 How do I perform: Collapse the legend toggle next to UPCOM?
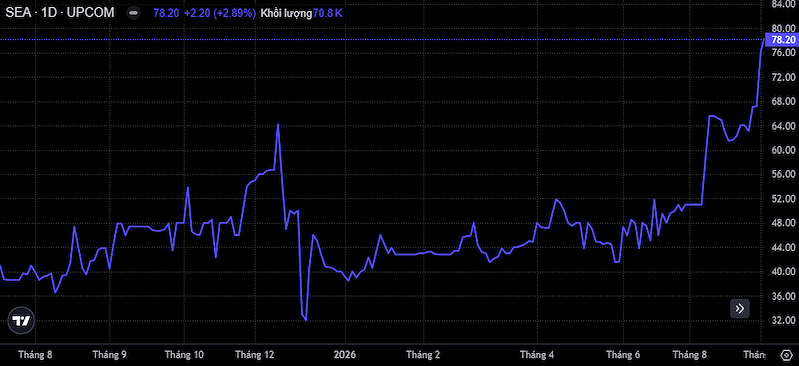(x=133, y=13)
